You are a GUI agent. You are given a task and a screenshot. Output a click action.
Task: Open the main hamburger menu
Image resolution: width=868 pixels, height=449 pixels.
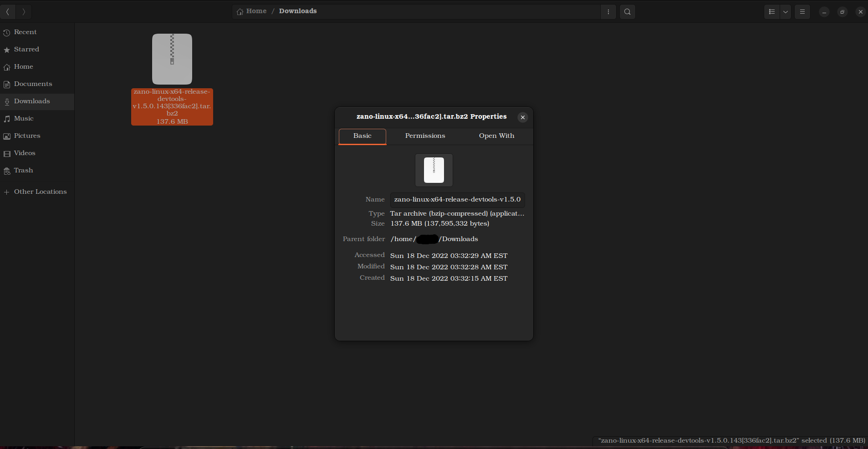coord(802,12)
